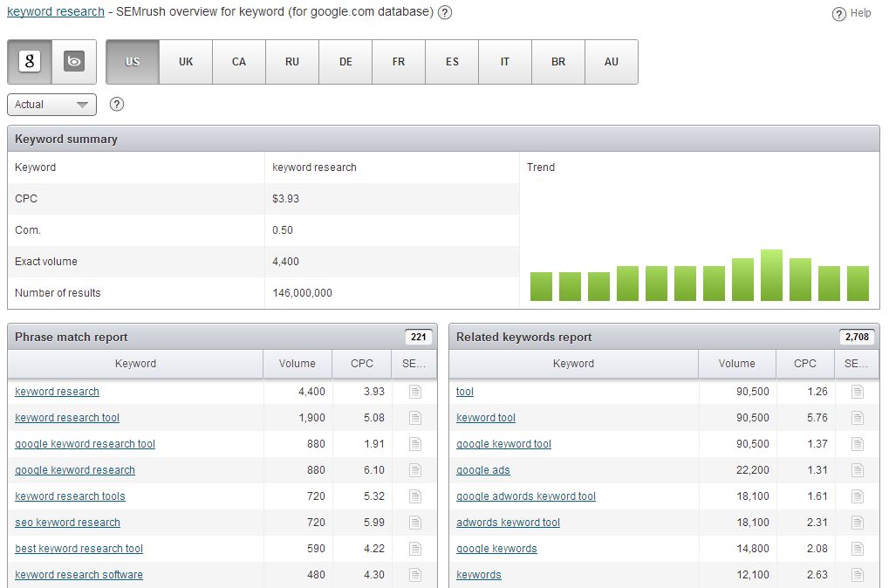Click the 2,708 count badge in Related keywords

click(857, 338)
